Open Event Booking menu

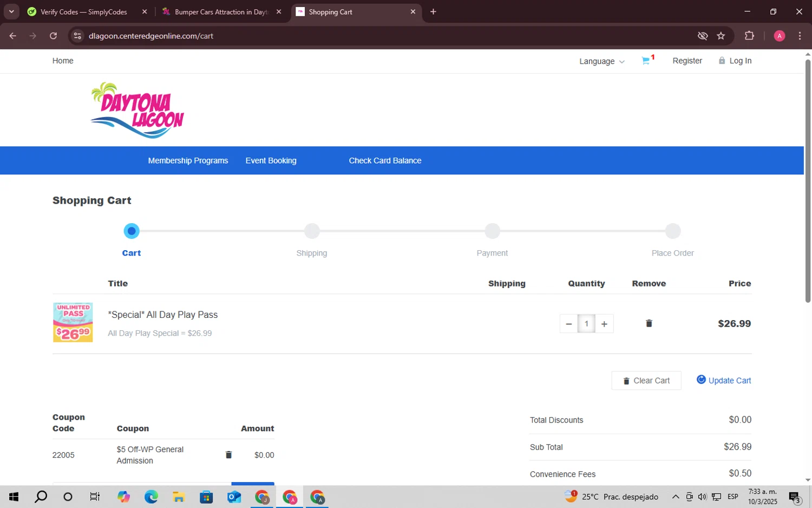pos(271,160)
